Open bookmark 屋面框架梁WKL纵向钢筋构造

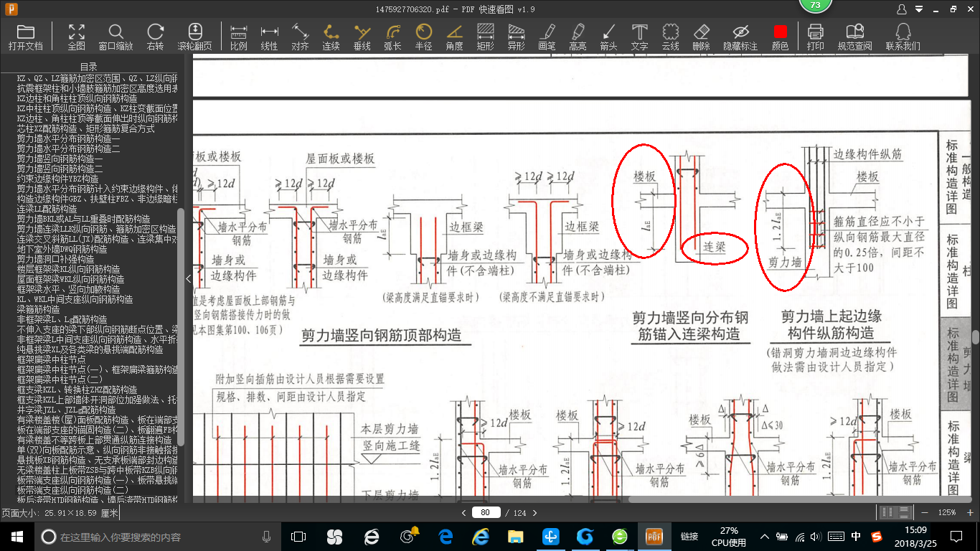pos(70,278)
